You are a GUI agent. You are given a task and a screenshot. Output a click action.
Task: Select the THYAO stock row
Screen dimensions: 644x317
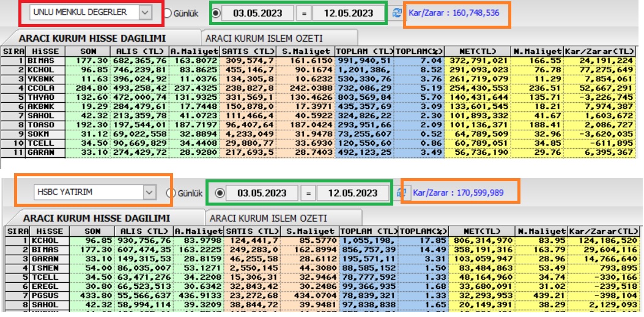318,98
